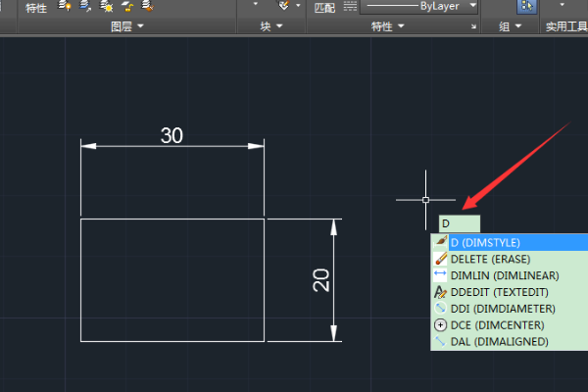Click the text edit icon beside DDEDIT
The image size is (588, 392).
pyautogui.click(x=440, y=292)
